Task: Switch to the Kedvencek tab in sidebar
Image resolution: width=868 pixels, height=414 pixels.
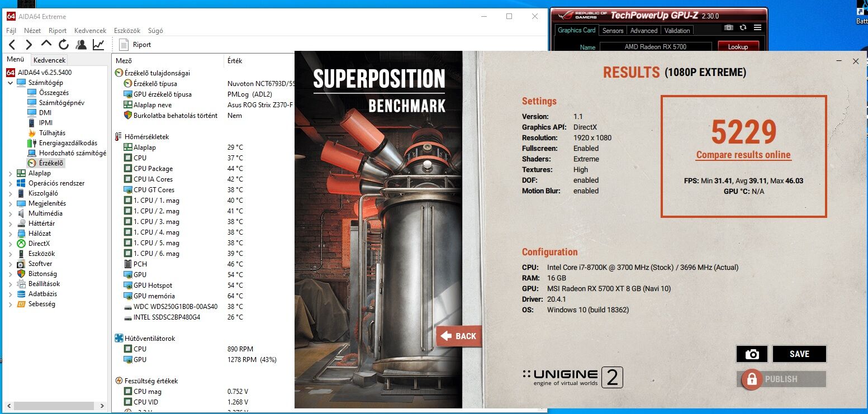Action: [x=49, y=60]
